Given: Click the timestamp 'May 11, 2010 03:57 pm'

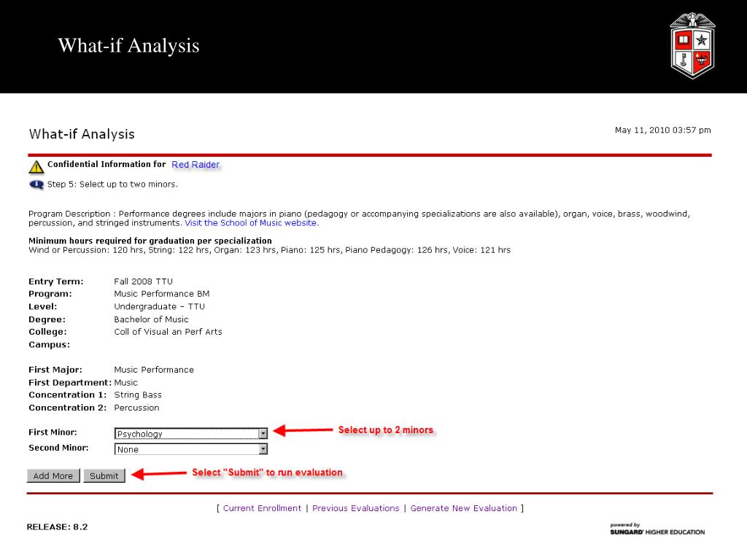Looking at the screenshot, I should pos(662,130).
